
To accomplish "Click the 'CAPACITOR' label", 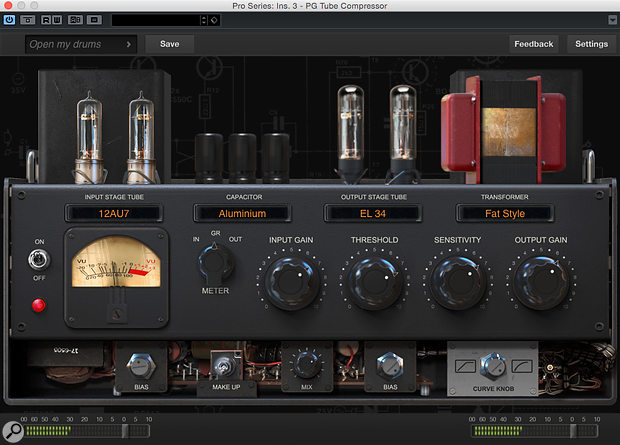I will pyautogui.click(x=244, y=197).
